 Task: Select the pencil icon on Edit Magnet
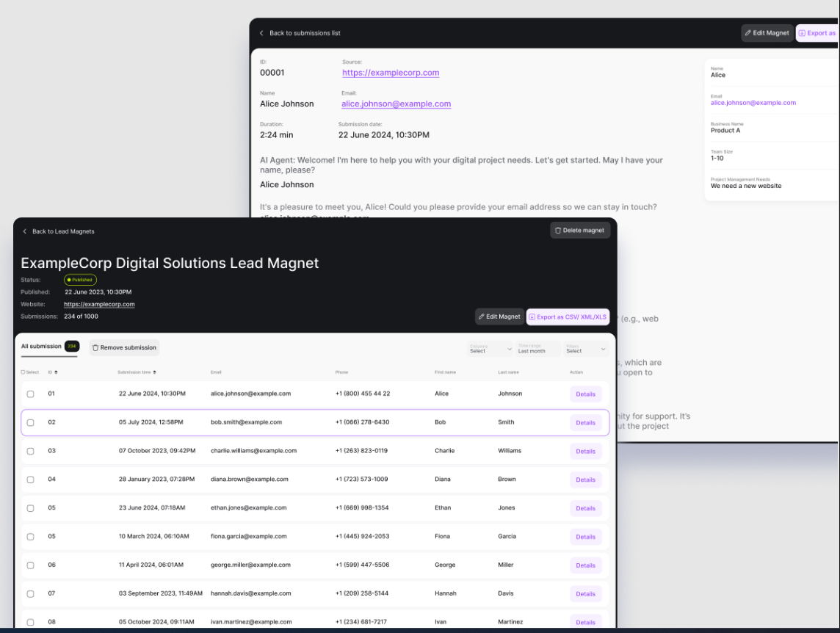pos(480,316)
